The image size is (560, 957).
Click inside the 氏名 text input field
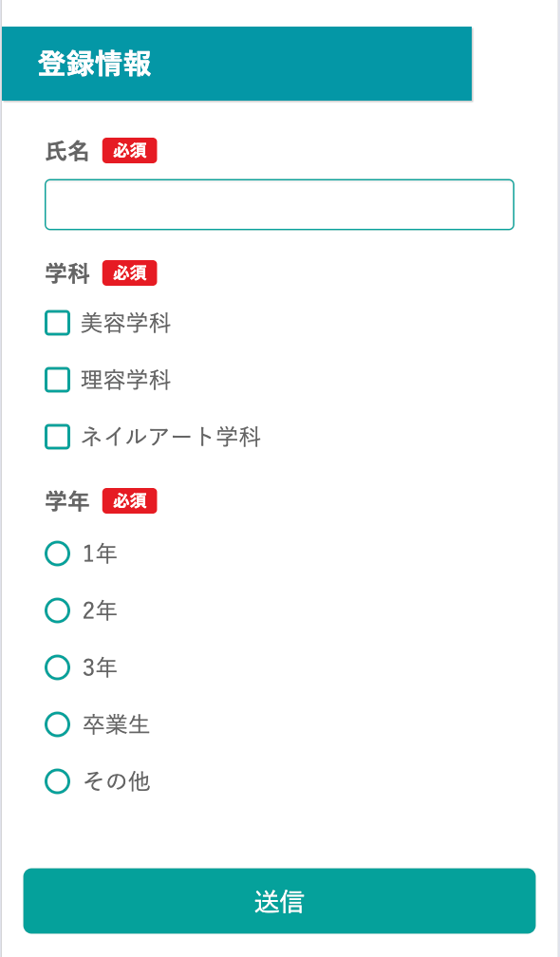pos(279,204)
